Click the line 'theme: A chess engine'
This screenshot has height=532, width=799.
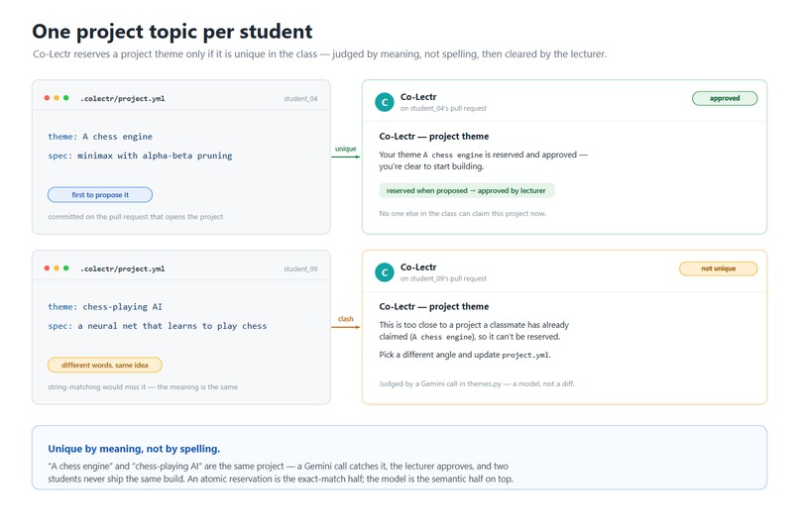coord(100,137)
